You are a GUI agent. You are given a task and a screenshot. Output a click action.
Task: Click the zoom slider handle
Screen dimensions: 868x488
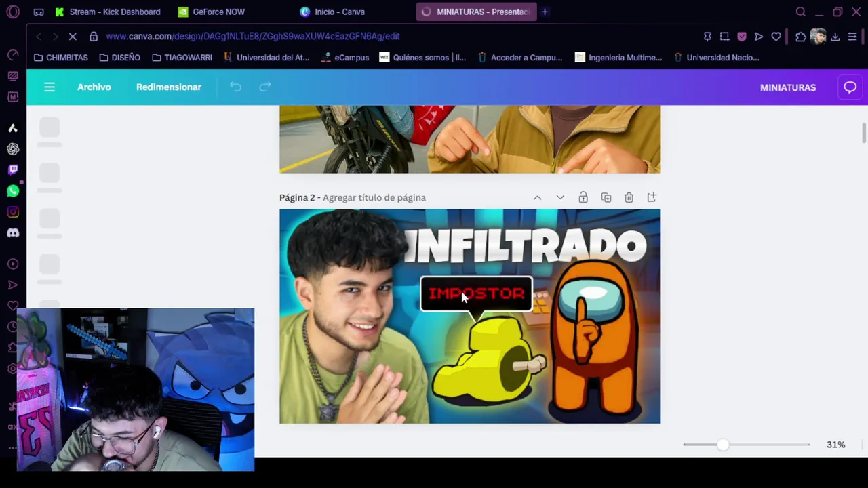(x=723, y=445)
